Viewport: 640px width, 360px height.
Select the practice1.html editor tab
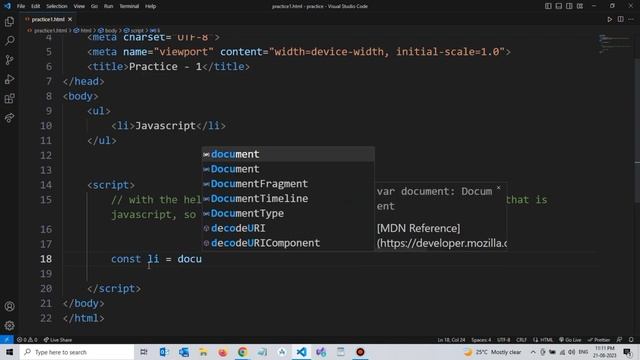(48, 19)
